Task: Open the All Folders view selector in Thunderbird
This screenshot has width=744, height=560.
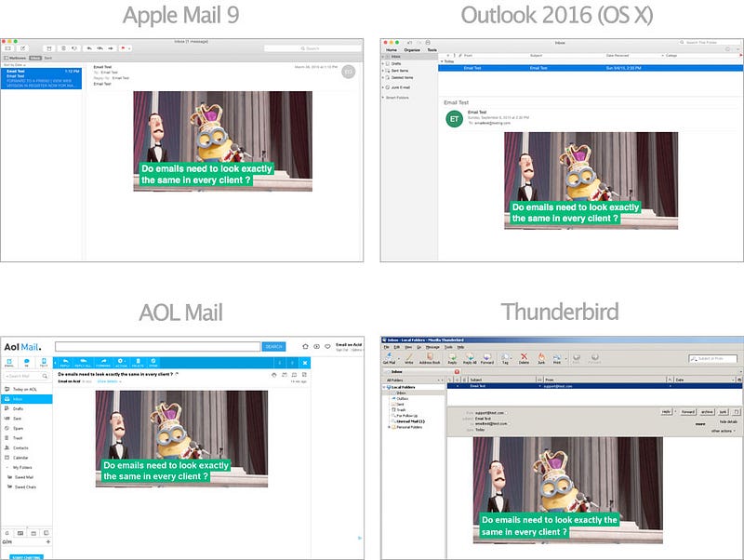Action: pos(413,380)
